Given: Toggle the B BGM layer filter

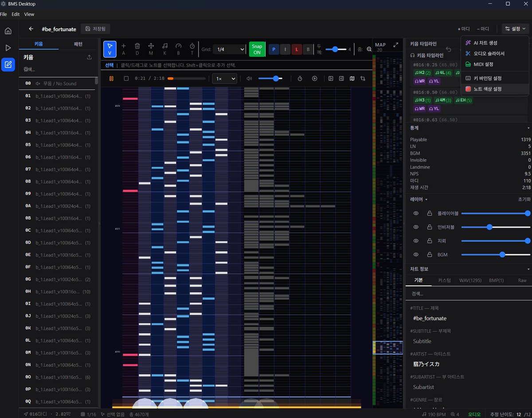Looking at the screenshot, I should tap(308, 49).
